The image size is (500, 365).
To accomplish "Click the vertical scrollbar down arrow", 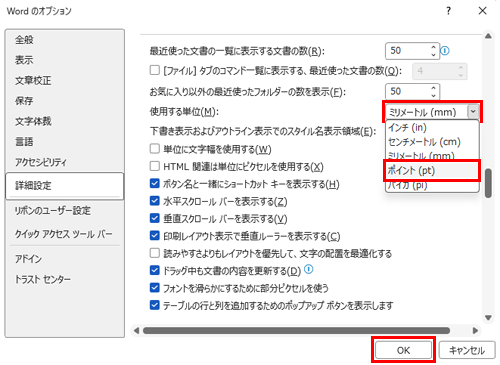I will (488, 318).
